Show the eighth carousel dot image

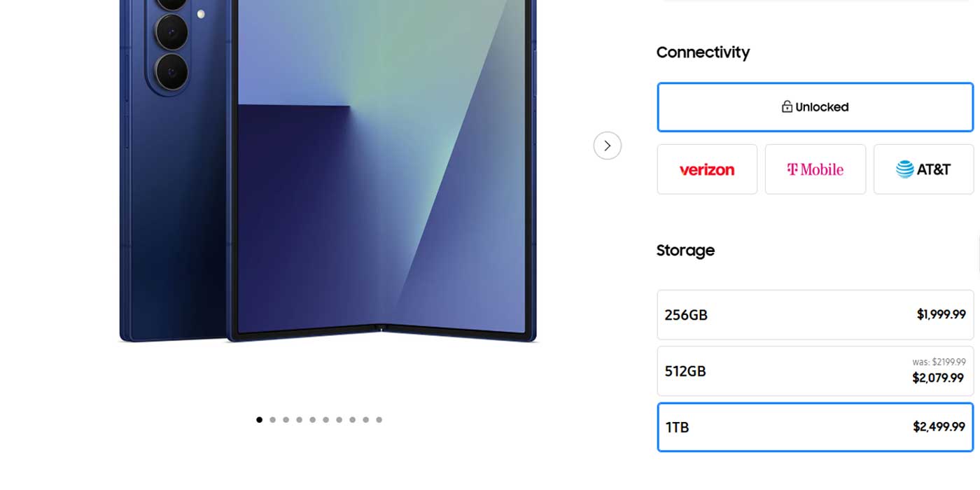point(352,420)
